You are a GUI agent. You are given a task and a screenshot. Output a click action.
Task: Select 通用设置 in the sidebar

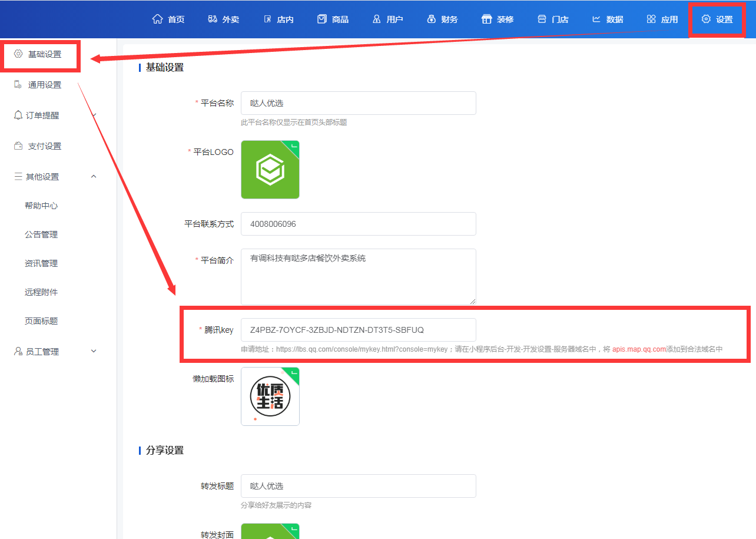pyautogui.click(x=45, y=85)
